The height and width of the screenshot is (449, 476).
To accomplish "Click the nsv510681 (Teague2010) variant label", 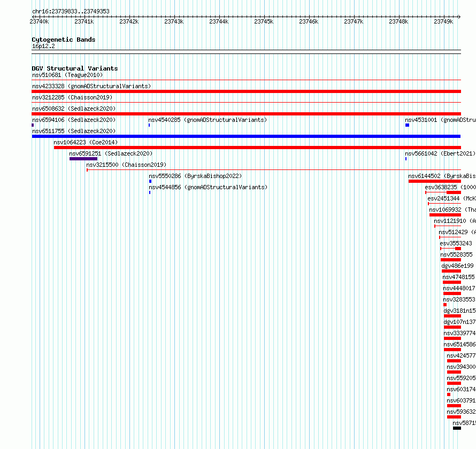I will (67, 75).
